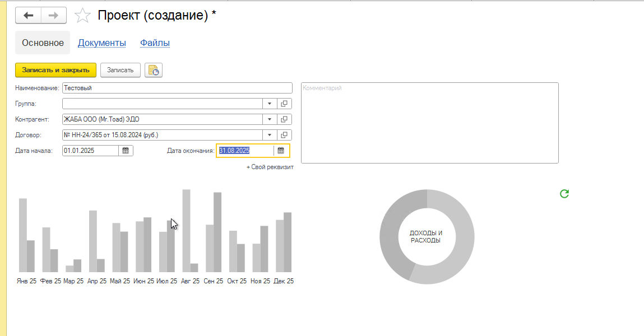The width and height of the screenshot is (644, 336).
Task: Refresh the charts with the green refresh icon
Action: tap(564, 193)
